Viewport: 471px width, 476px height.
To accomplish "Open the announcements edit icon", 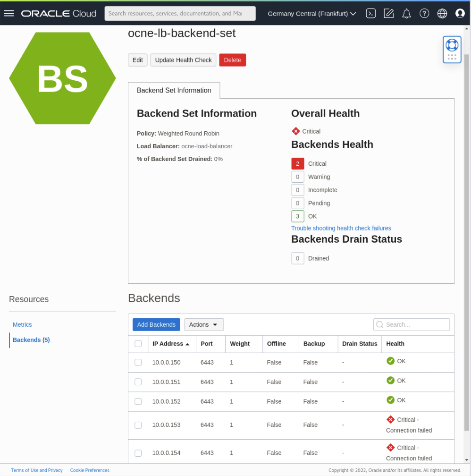I will (x=388, y=13).
